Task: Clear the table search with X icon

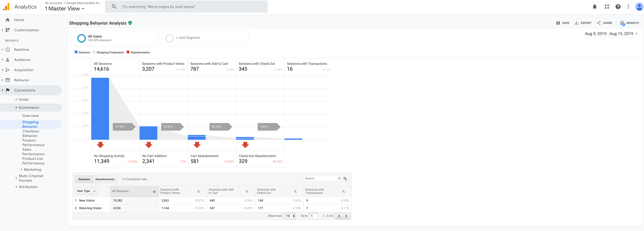Action: click(x=339, y=179)
